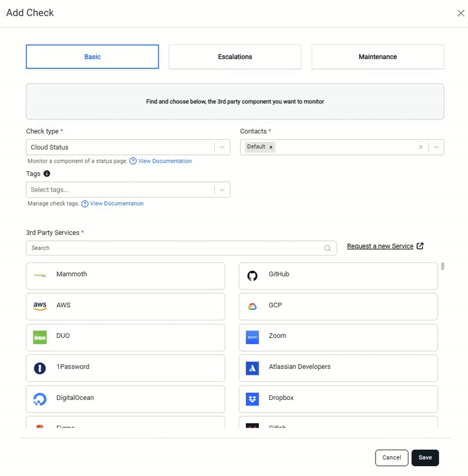Switch to the Escalations tab
468x476 pixels.
pos(235,57)
